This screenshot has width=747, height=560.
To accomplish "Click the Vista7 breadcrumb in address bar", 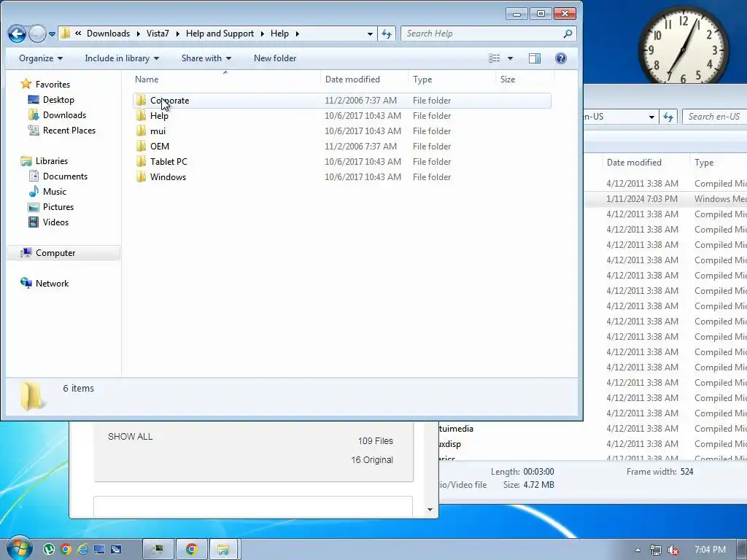I will coord(158,34).
